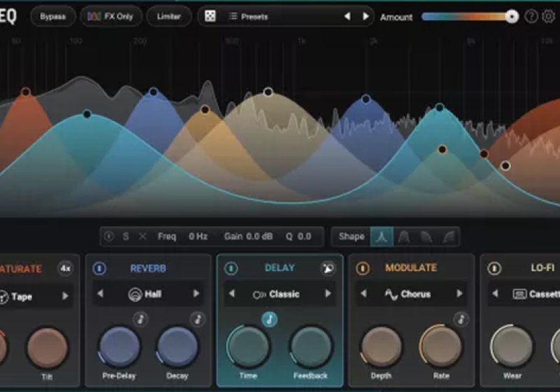Viewport: 560px width, 392px height.
Task: Click the Reverb Pre-Delay knob
Action: click(120, 346)
